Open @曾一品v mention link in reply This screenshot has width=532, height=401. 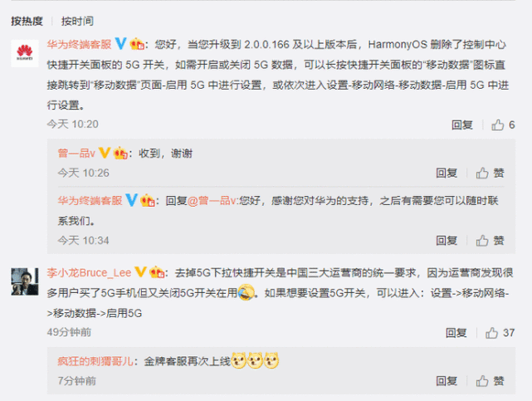click(212, 201)
